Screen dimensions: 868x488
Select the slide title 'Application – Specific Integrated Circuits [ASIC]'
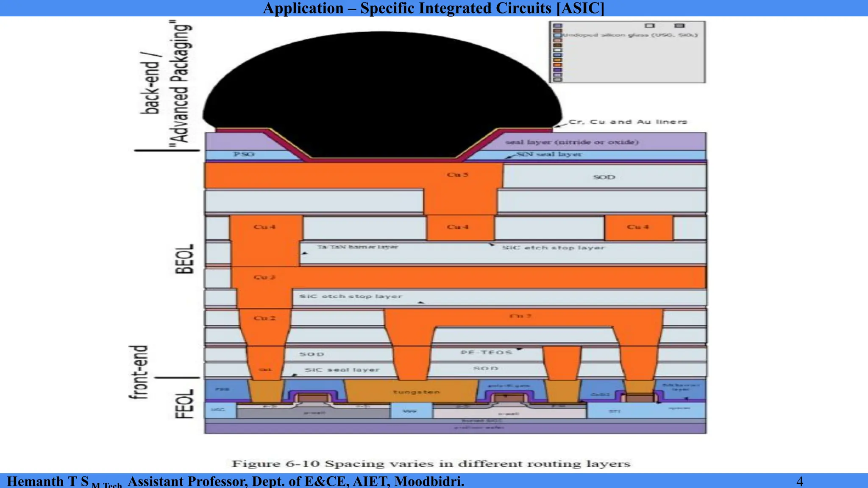(x=434, y=8)
